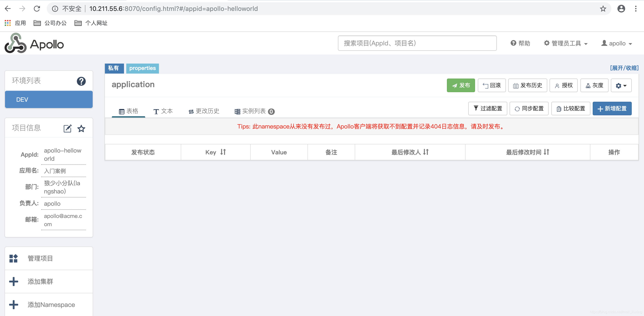Switch to the 文本 tab
The width and height of the screenshot is (644, 316).
coord(163,111)
